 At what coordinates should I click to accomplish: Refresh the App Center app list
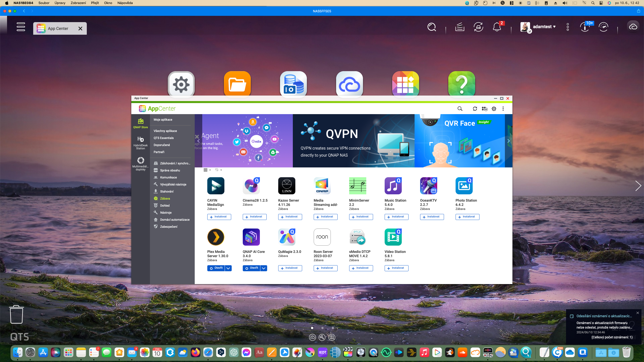click(x=475, y=109)
